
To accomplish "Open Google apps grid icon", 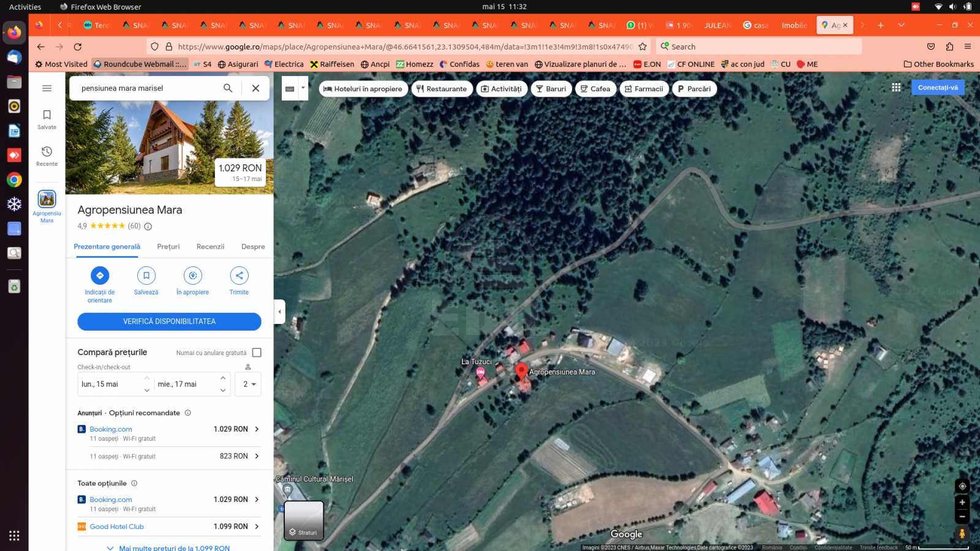I will pyautogui.click(x=896, y=88).
